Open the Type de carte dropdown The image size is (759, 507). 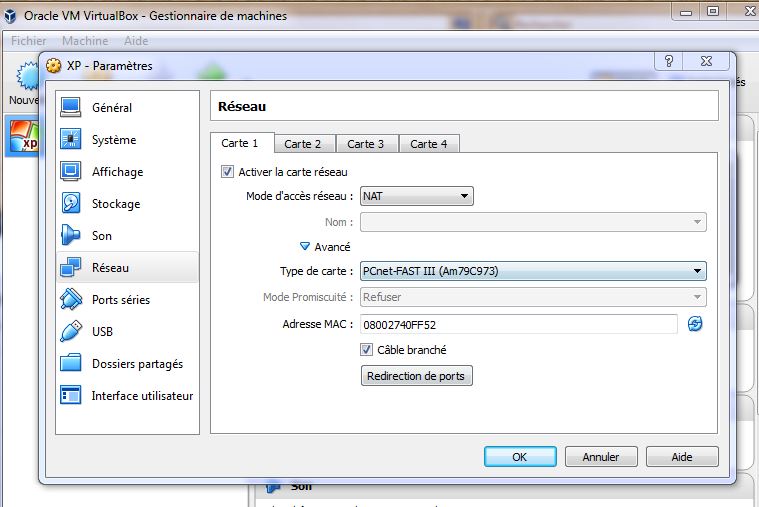(x=533, y=271)
